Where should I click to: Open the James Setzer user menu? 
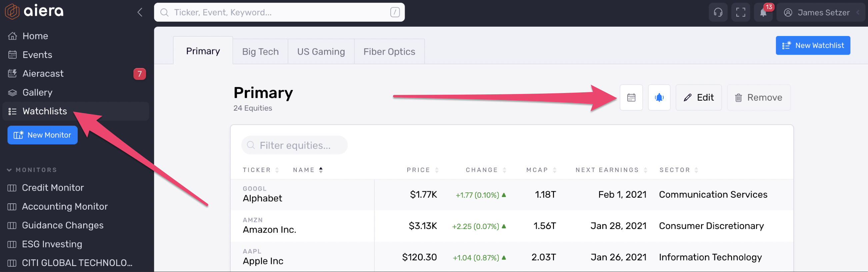click(x=821, y=12)
